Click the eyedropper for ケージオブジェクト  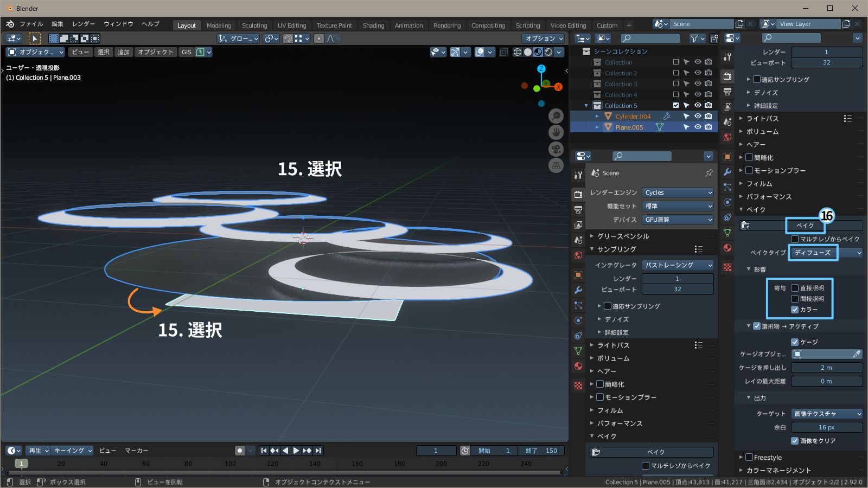857,354
